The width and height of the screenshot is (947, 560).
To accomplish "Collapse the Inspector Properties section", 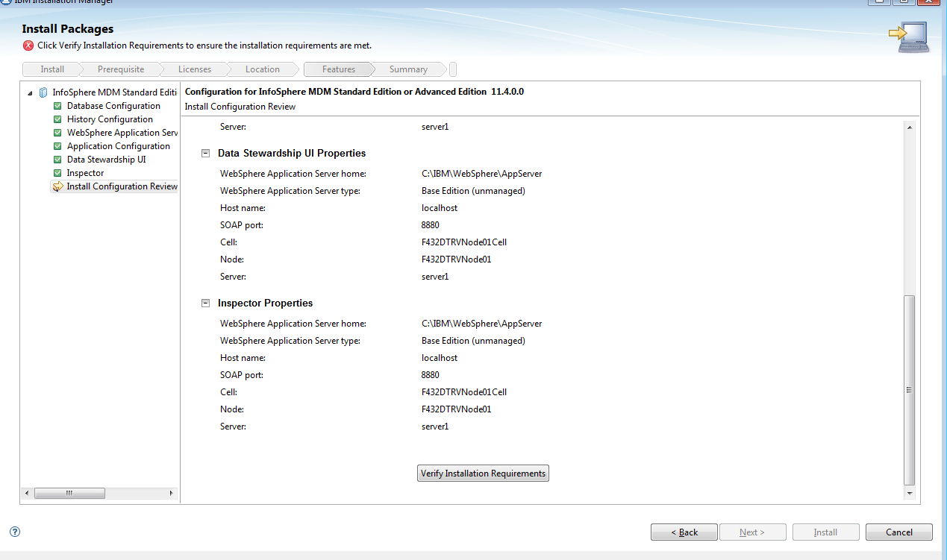I will pyautogui.click(x=205, y=303).
